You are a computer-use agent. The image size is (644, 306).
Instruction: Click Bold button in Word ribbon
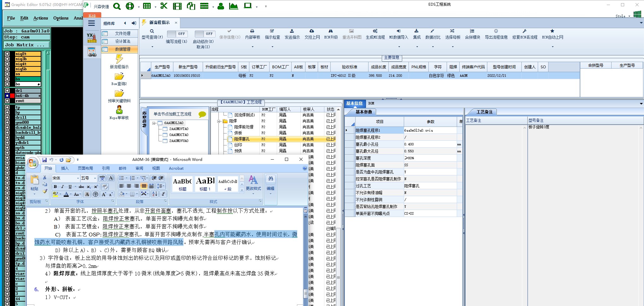click(x=55, y=187)
